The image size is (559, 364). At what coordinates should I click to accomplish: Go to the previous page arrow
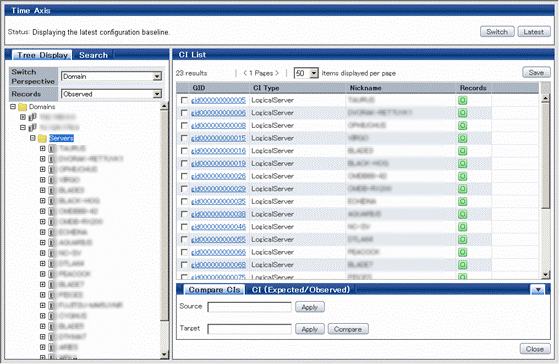pyautogui.click(x=245, y=73)
